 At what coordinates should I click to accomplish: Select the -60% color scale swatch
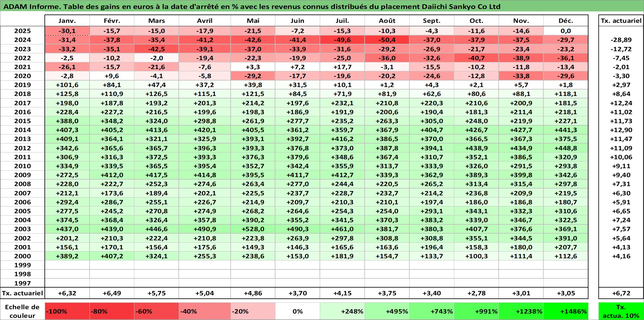[157, 311]
